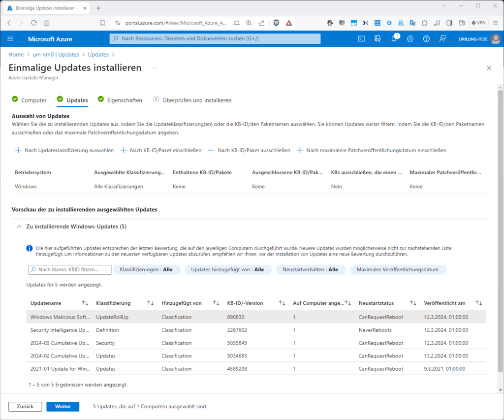This screenshot has width=504, height=420.
Task: Open Updates hinzugefügt von : Alle filter
Action: pos(227,269)
